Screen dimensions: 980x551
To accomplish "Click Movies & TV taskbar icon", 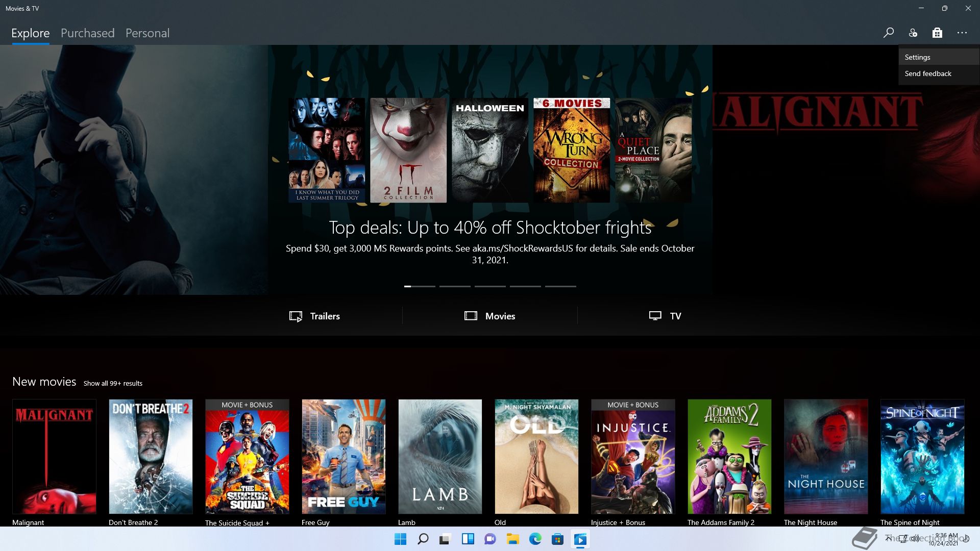I will pos(580,539).
